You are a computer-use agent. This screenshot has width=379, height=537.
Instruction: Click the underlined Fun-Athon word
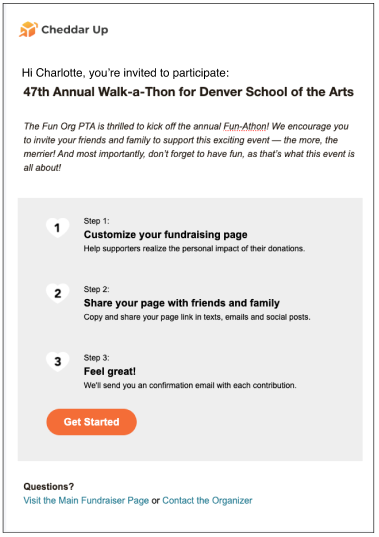pos(245,126)
